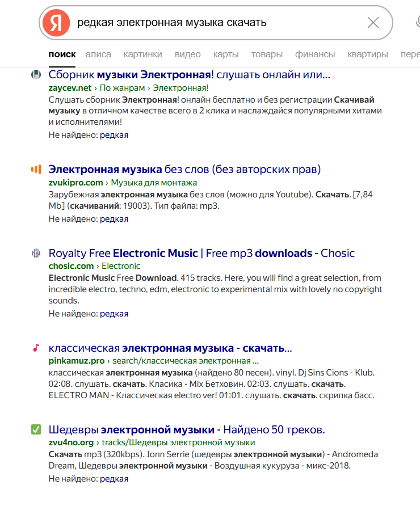The height and width of the screenshot is (506, 420).
Task: Open the финансы tab
Action: click(315, 54)
